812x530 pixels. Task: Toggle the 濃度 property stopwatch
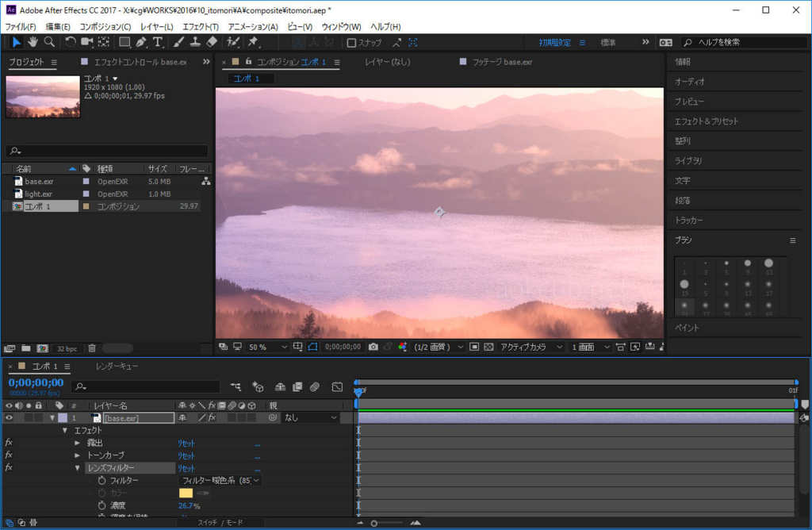coord(101,505)
